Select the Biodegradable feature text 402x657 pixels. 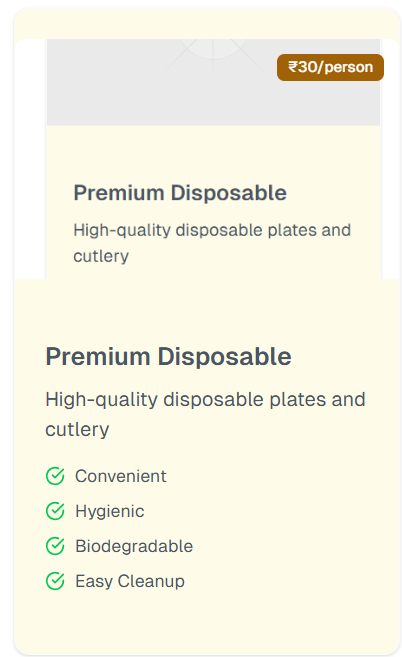point(134,546)
